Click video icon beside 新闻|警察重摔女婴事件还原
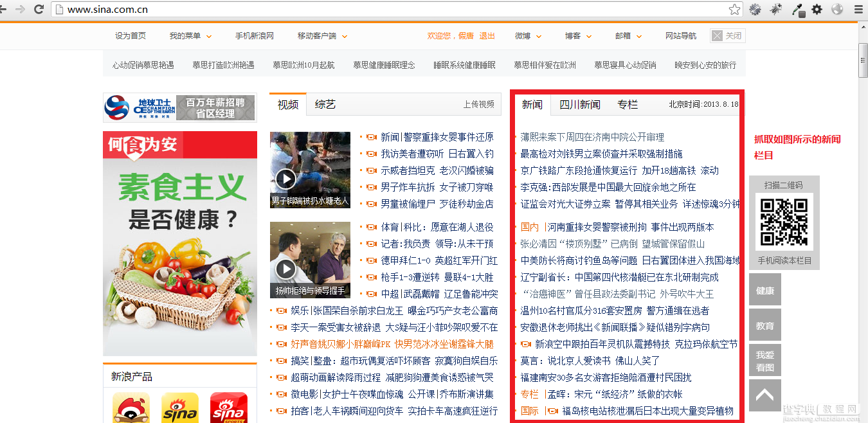Screen dimensions: 868x423 pyautogui.click(x=371, y=137)
